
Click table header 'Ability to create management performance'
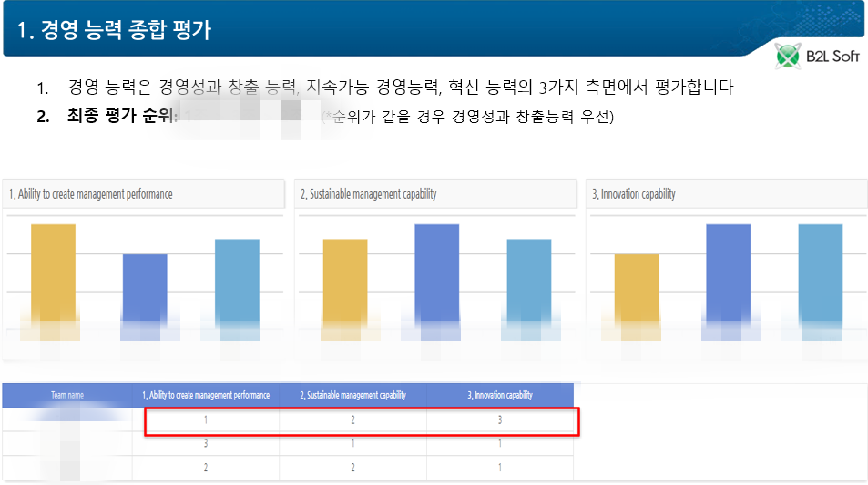click(x=206, y=396)
